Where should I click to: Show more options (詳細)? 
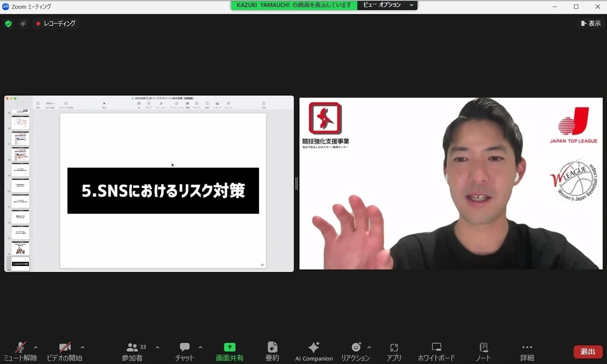pos(527,351)
